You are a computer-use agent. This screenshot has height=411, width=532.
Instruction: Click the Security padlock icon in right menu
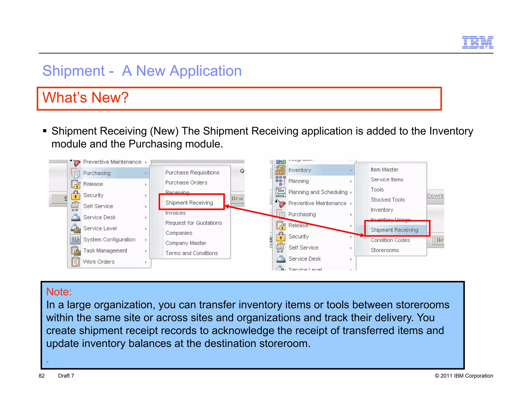281,236
